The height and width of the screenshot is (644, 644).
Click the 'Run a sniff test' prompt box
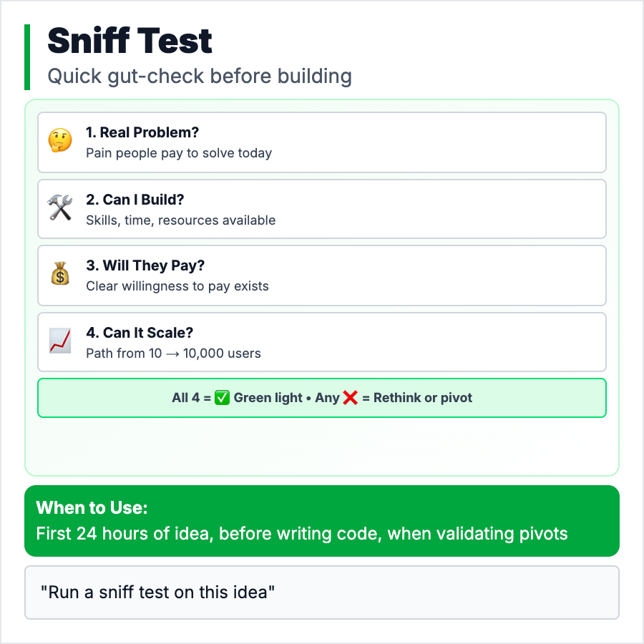click(322, 592)
